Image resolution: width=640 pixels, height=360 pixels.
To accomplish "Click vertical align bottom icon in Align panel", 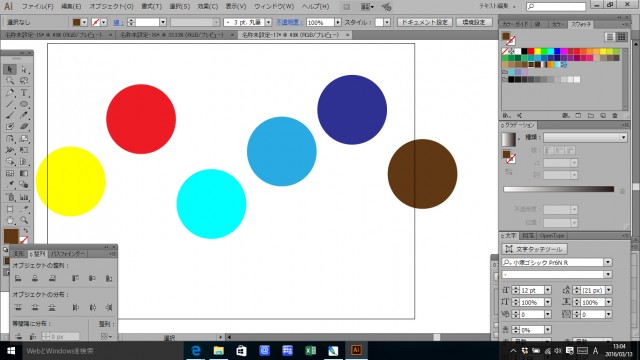I will pos(109,278).
